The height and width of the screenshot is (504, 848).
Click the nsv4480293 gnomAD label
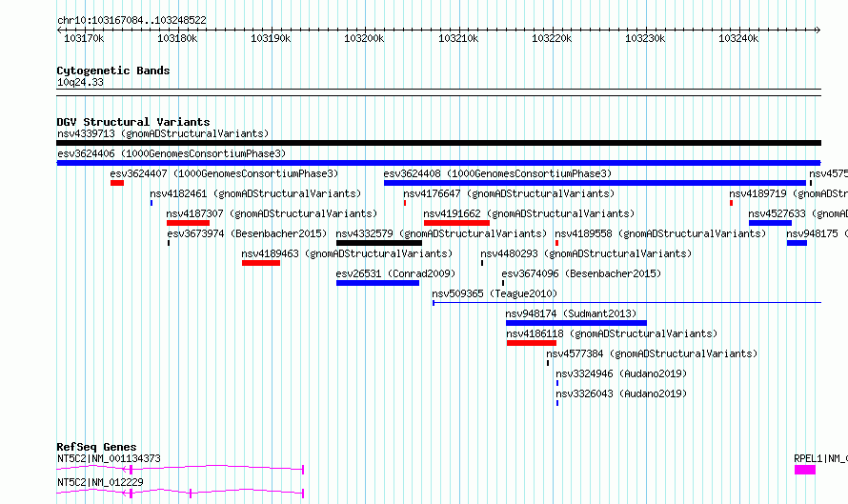pos(586,253)
